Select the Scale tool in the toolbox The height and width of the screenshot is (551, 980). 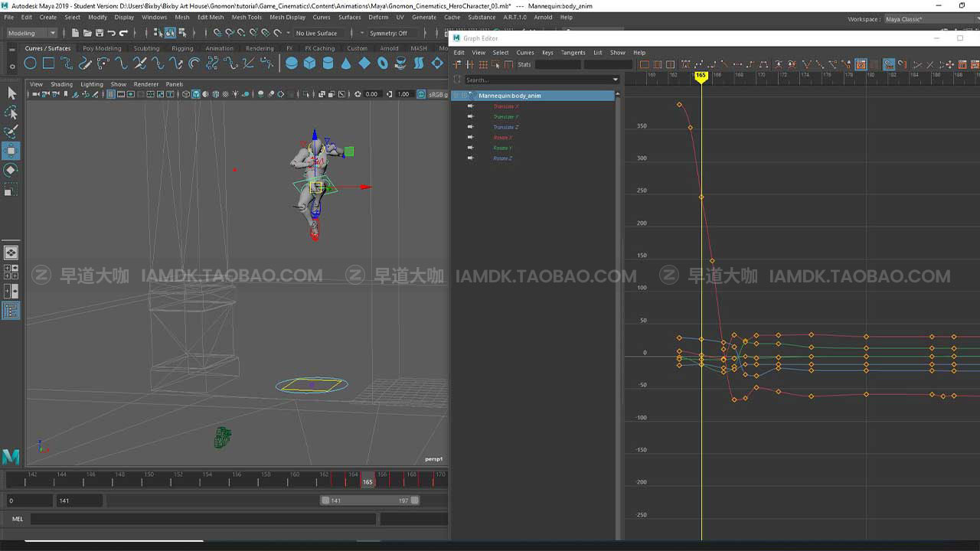tap(11, 191)
